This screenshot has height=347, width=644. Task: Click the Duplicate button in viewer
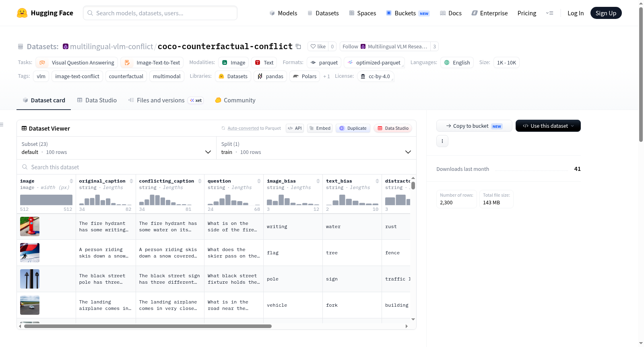[x=353, y=128]
